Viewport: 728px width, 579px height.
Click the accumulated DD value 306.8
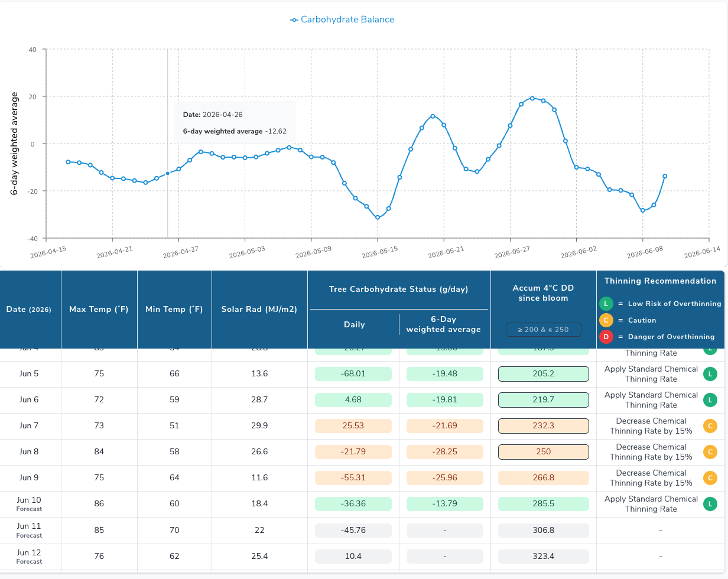click(x=544, y=530)
